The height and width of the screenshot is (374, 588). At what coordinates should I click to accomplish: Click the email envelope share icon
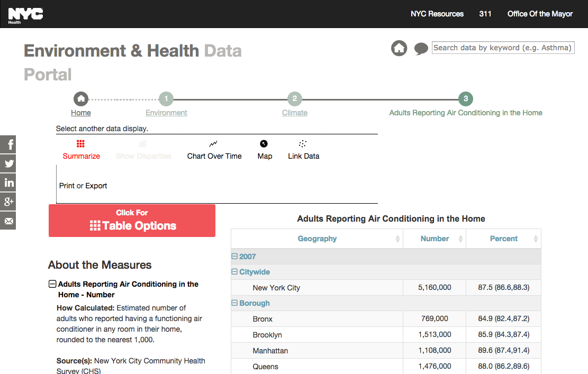[x=8, y=221]
